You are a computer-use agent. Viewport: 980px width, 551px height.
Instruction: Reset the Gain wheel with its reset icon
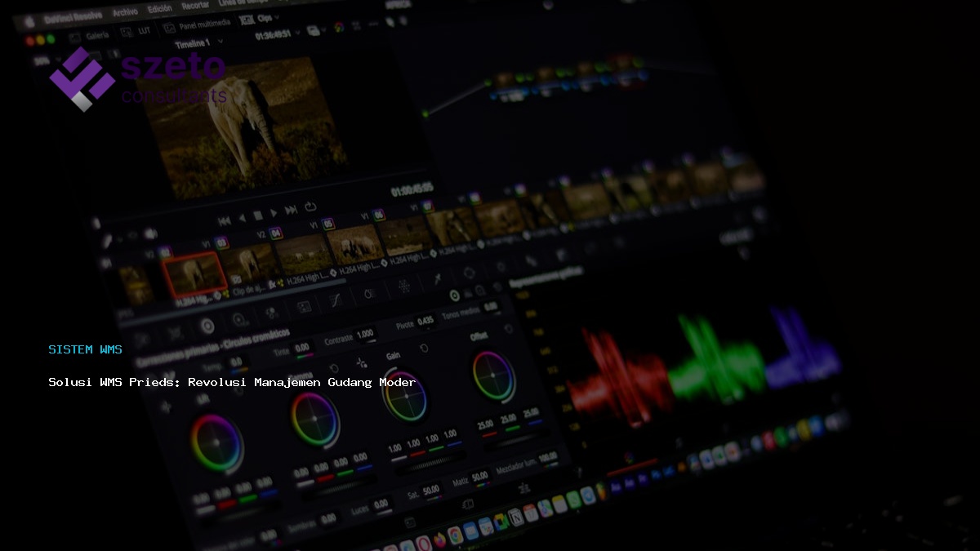424,349
